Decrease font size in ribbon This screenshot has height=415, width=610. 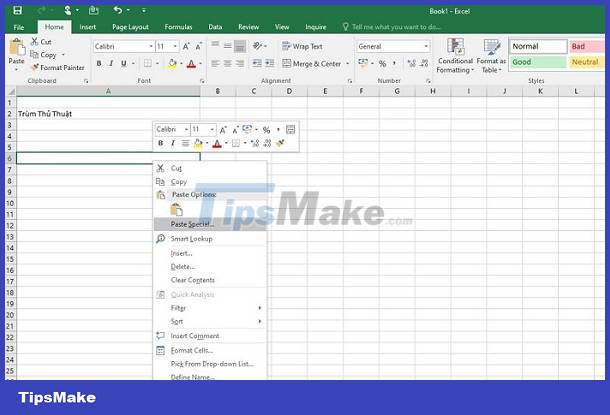click(x=198, y=47)
